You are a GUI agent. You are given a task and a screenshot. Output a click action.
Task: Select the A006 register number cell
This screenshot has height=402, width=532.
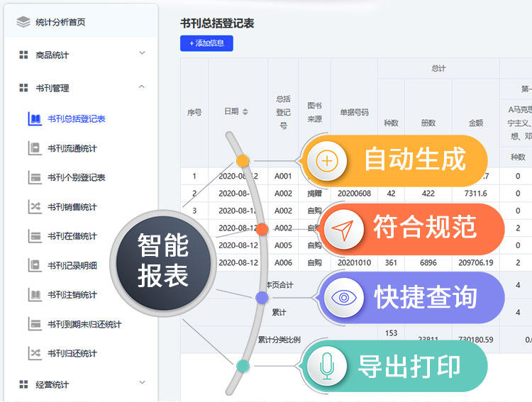pyautogui.click(x=283, y=262)
